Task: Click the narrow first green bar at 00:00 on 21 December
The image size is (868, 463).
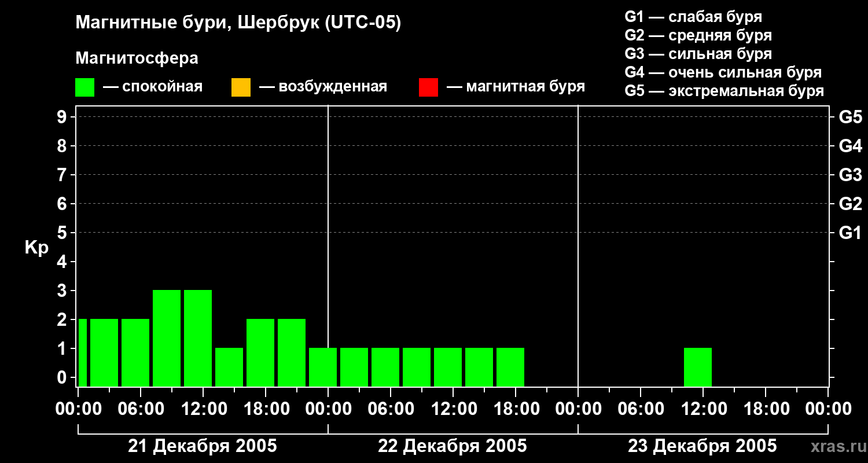Action: (x=83, y=352)
